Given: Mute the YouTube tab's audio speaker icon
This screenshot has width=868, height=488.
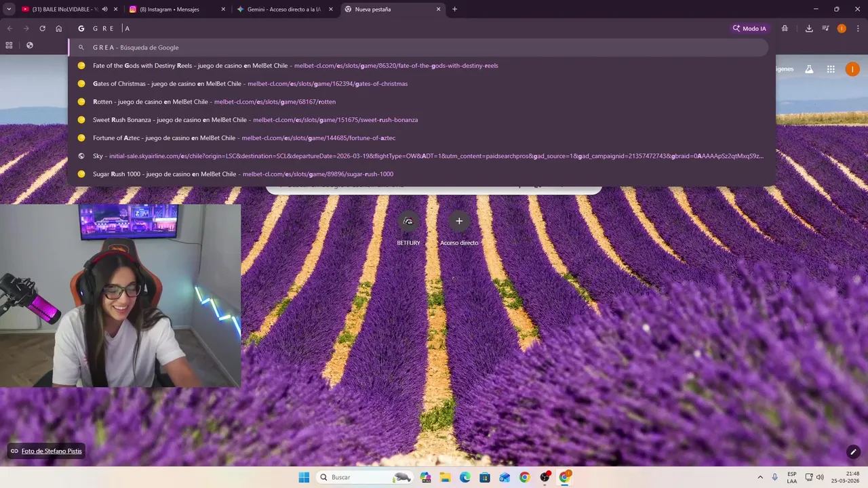Looking at the screenshot, I should click(104, 9).
